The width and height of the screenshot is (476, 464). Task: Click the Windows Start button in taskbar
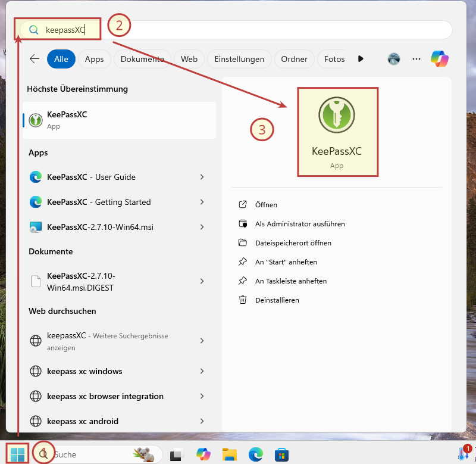pyautogui.click(x=17, y=454)
